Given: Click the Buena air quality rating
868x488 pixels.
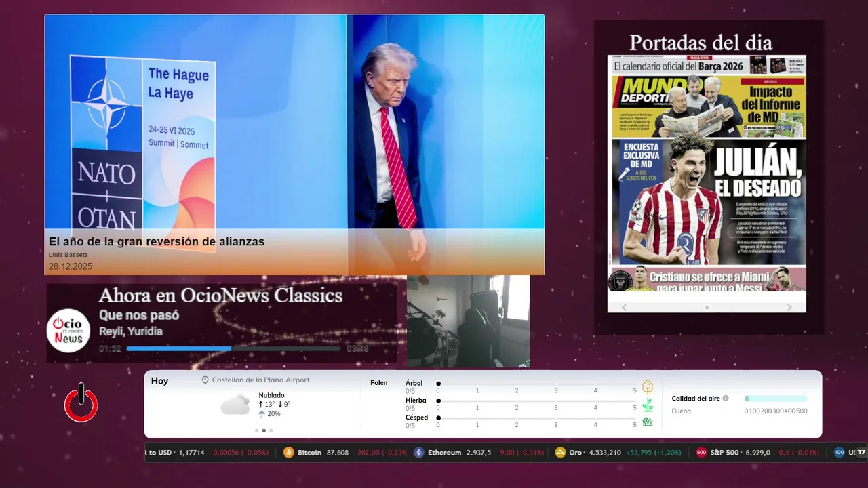Looking at the screenshot, I should pyautogui.click(x=682, y=411).
